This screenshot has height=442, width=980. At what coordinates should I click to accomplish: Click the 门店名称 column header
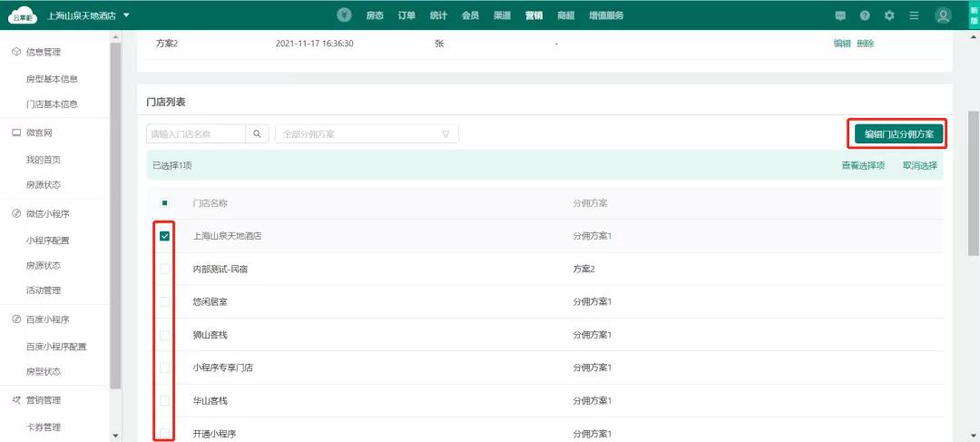(x=210, y=203)
